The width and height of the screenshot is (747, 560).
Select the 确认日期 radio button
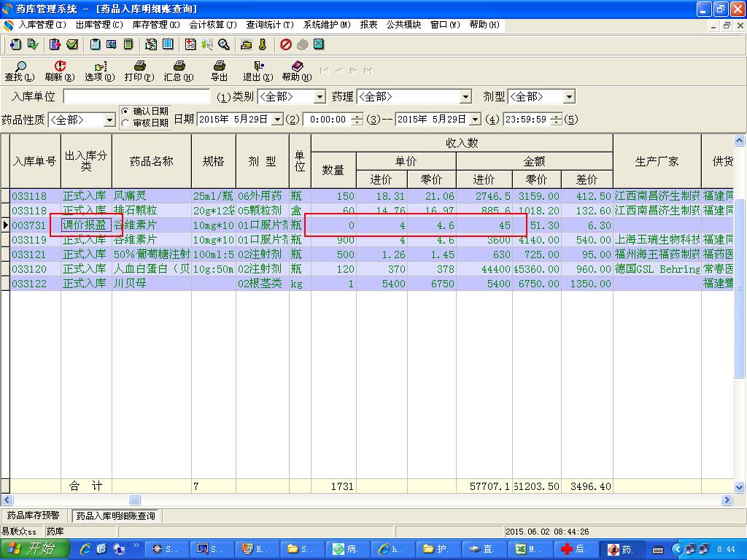click(x=125, y=112)
